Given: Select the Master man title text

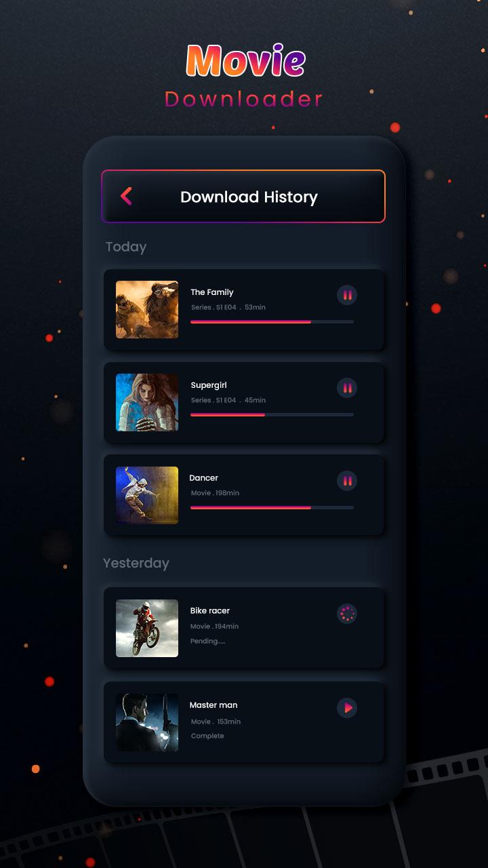Looking at the screenshot, I should click(213, 705).
